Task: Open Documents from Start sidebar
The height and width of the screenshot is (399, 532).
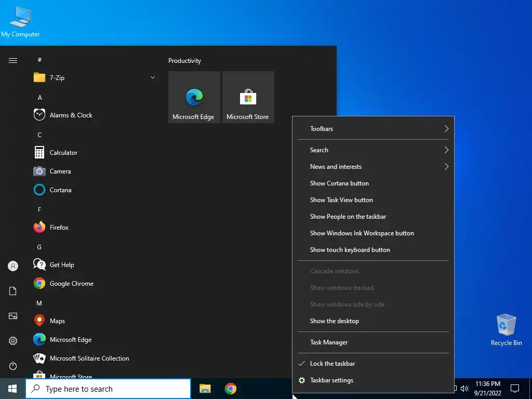Action: tap(13, 291)
